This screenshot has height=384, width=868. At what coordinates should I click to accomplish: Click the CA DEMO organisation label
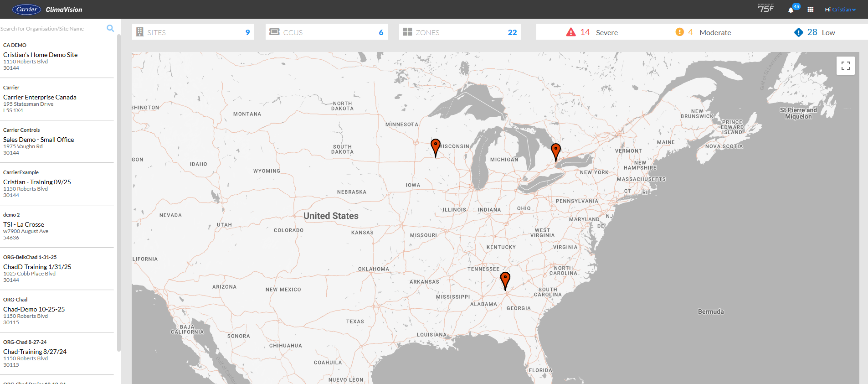pos(15,45)
